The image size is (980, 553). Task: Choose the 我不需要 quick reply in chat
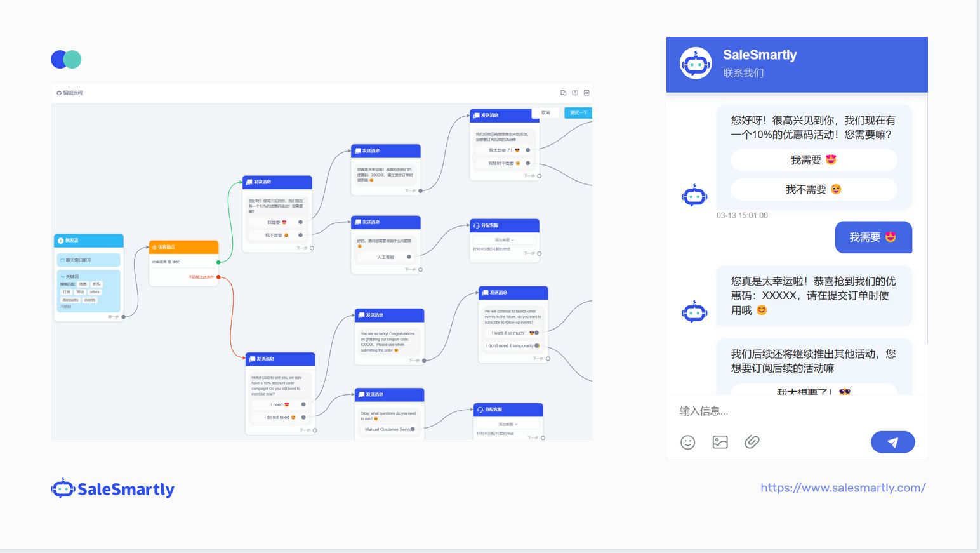(814, 189)
